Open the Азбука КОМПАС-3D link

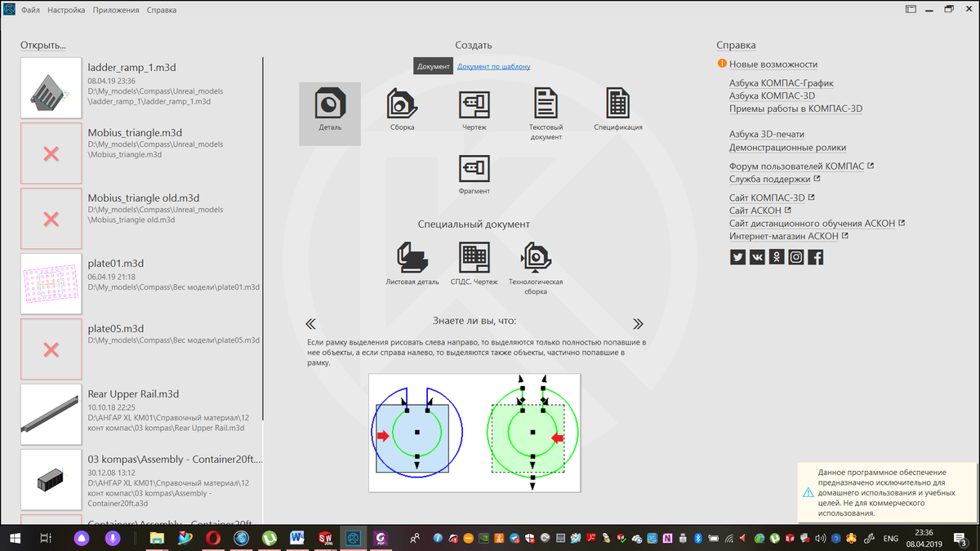(772, 96)
